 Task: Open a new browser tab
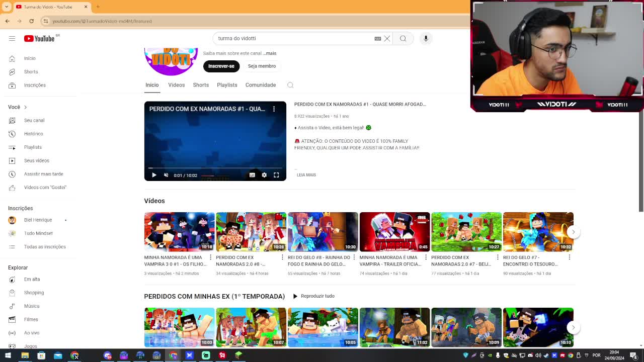(x=98, y=7)
